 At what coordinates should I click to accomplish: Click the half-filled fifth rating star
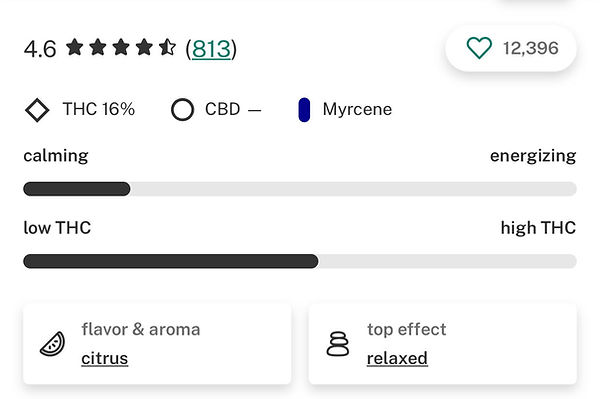point(167,47)
